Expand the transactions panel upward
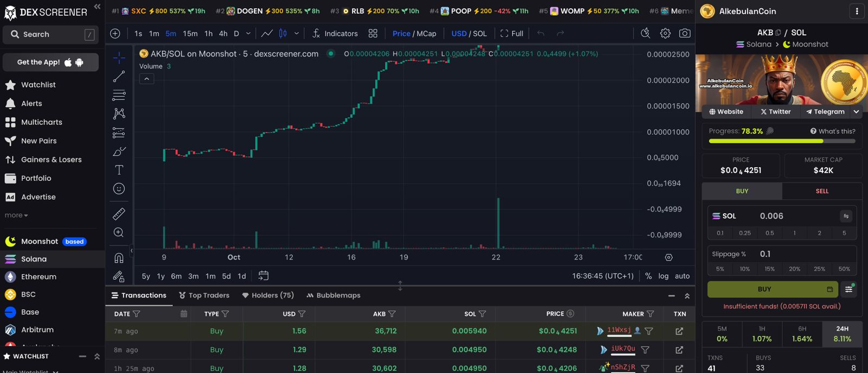The height and width of the screenshot is (373, 868). click(x=687, y=296)
